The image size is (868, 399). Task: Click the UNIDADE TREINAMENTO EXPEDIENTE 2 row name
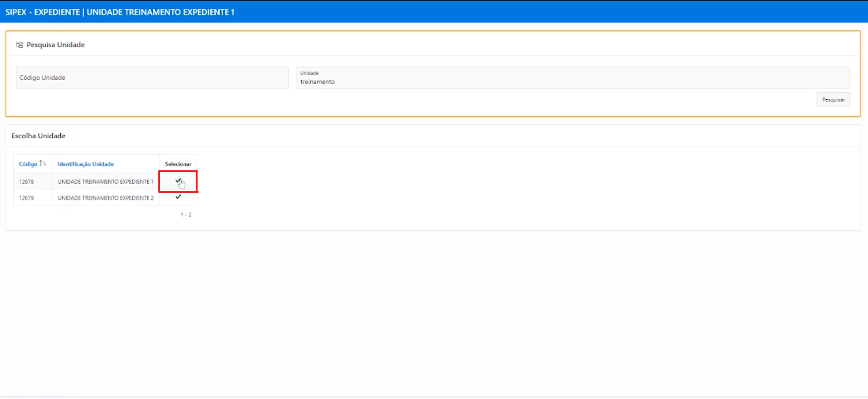point(106,198)
